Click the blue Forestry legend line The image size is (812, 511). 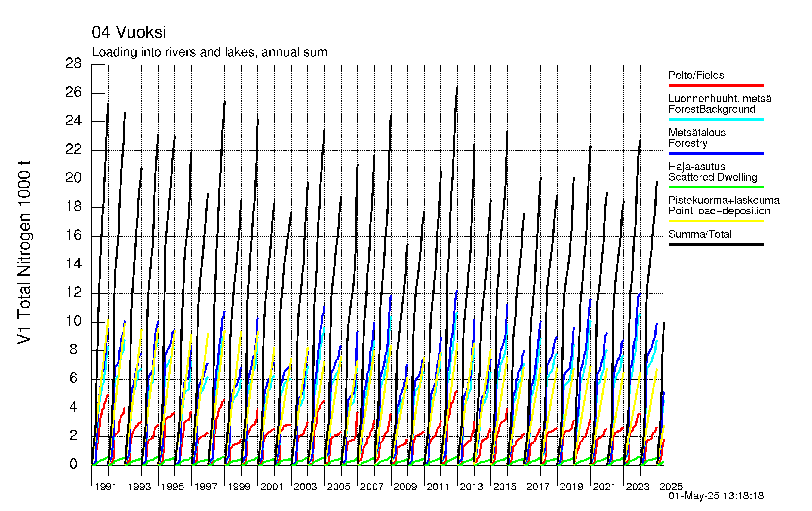[716, 153]
